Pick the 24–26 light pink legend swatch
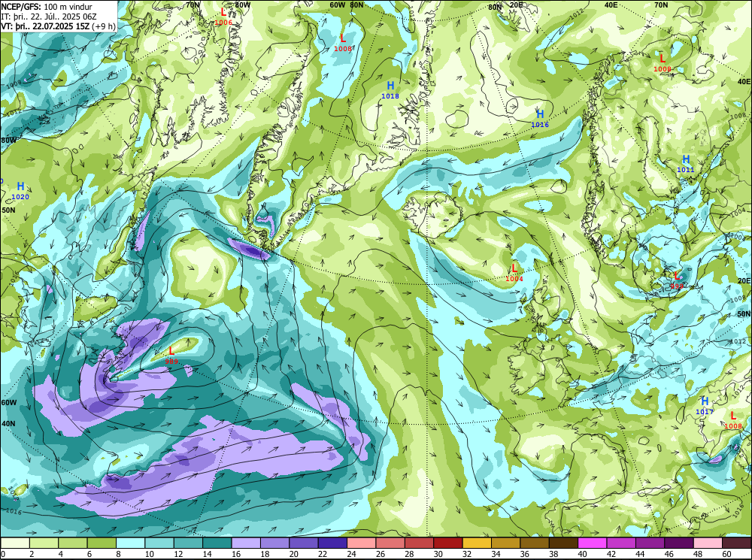The image size is (752, 560). click(362, 543)
